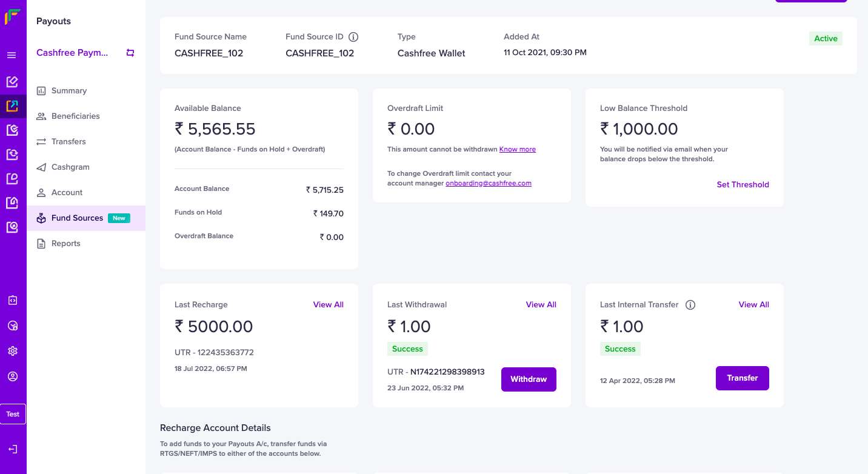Click View All in Last Recharge
The image size is (868, 474).
coord(328,305)
